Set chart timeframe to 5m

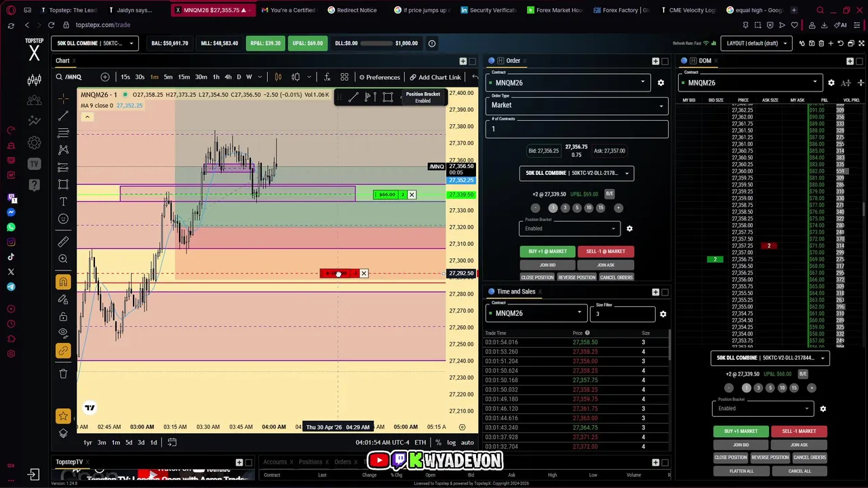[x=168, y=77]
